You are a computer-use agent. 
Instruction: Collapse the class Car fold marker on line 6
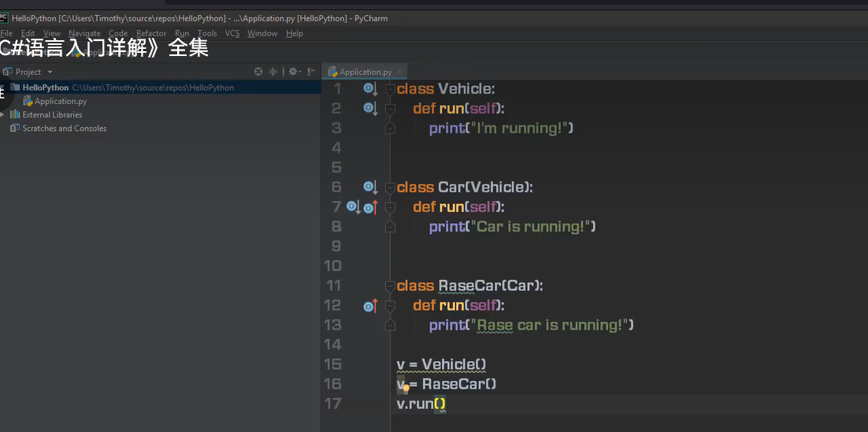coord(390,188)
